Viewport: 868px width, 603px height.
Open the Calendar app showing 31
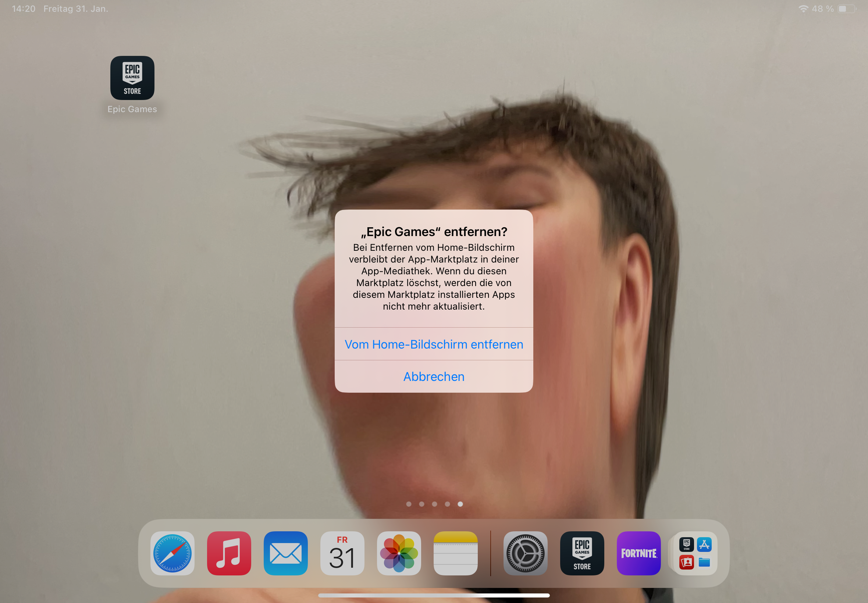point(342,553)
